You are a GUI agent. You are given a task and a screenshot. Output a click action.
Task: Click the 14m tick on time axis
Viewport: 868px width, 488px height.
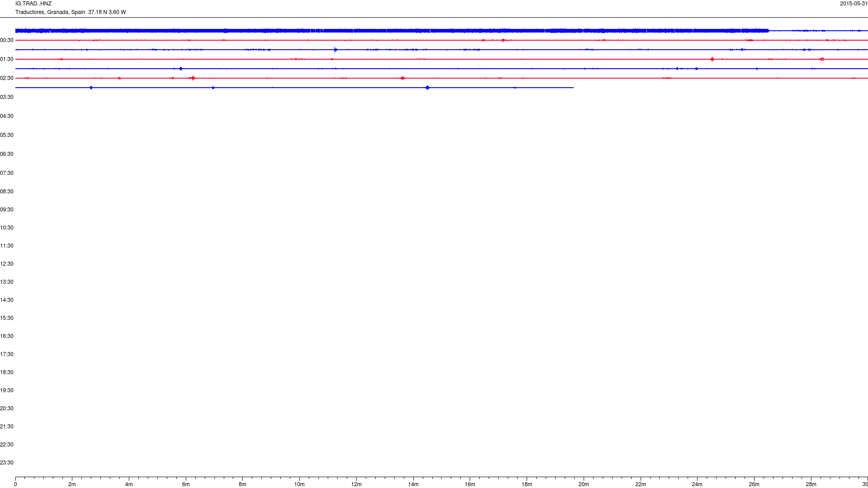click(x=413, y=484)
